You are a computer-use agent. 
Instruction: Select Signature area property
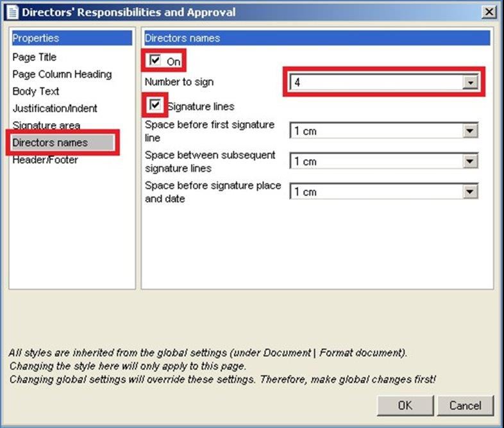click(46, 125)
